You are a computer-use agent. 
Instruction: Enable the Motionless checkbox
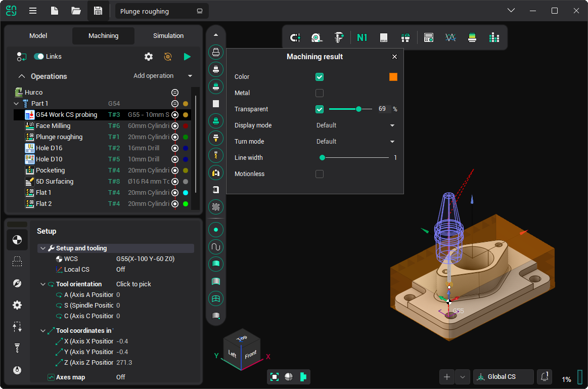coord(320,174)
